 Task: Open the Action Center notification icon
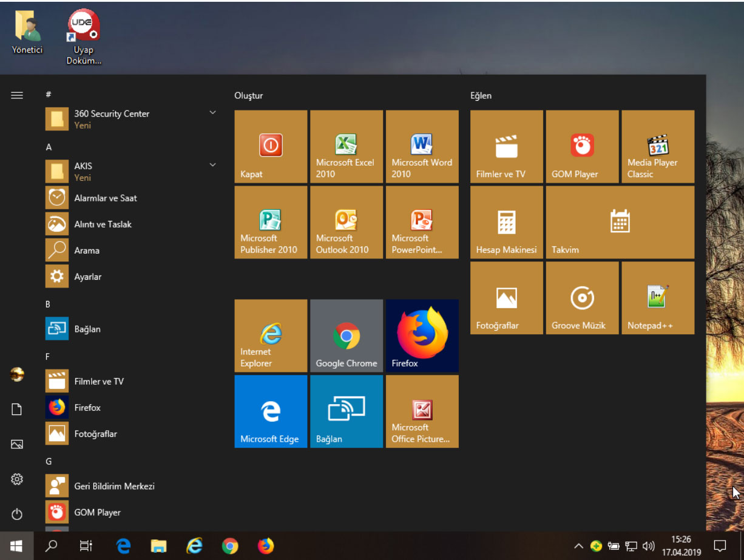coord(720,546)
